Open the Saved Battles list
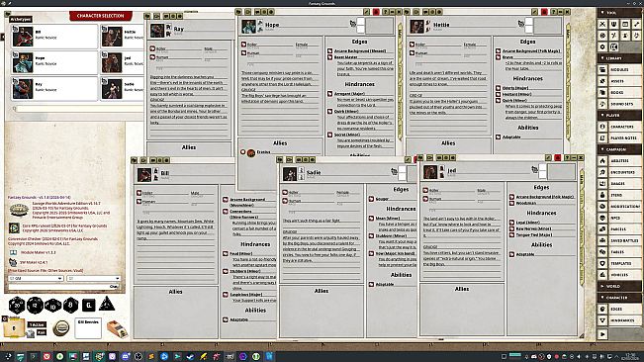Image resolution: width=644 pixels, height=362 pixels. click(x=619, y=240)
